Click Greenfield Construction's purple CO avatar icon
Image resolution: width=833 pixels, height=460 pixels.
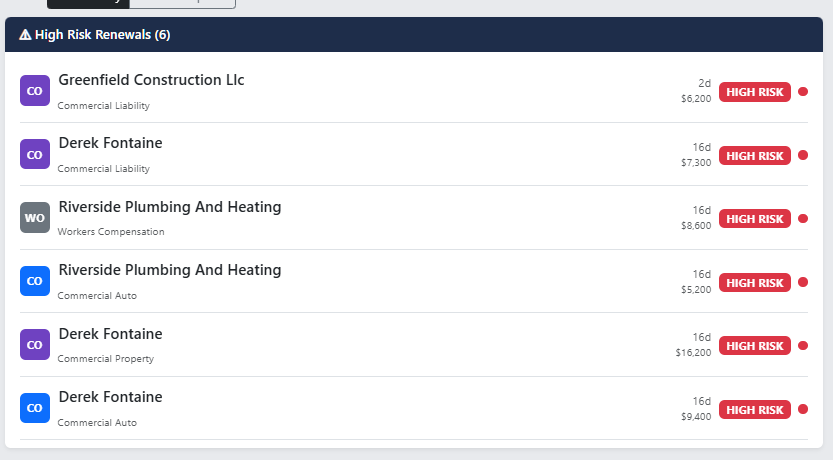(x=35, y=91)
